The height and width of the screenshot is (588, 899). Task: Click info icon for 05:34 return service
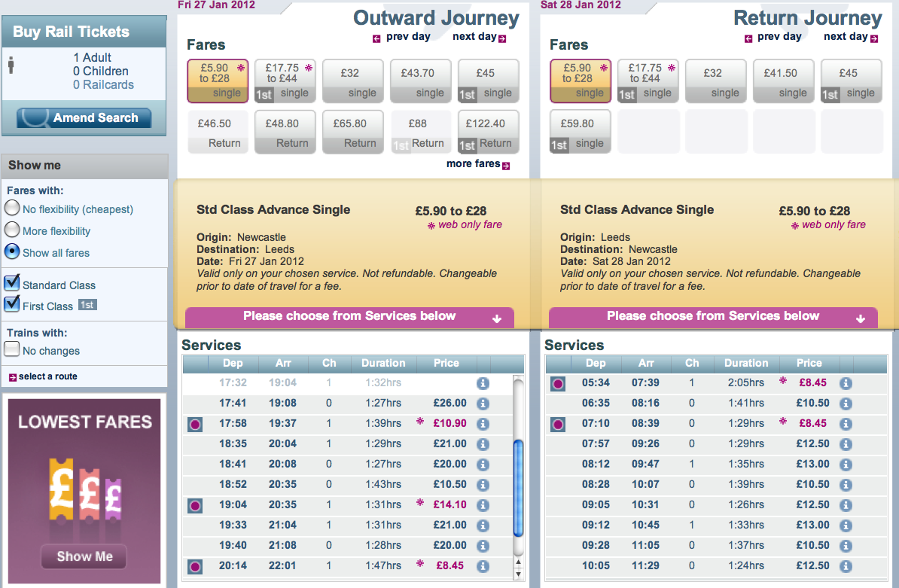click(846, 383)
